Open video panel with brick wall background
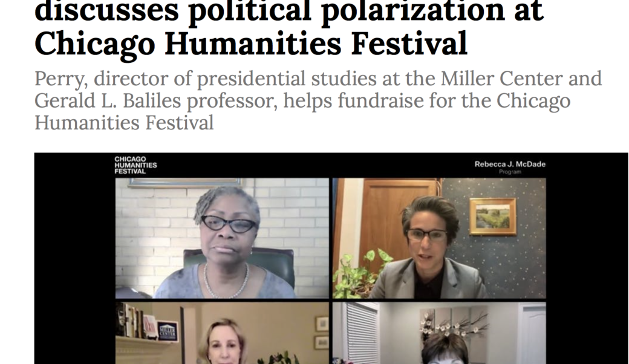 [x=222, y=238]
